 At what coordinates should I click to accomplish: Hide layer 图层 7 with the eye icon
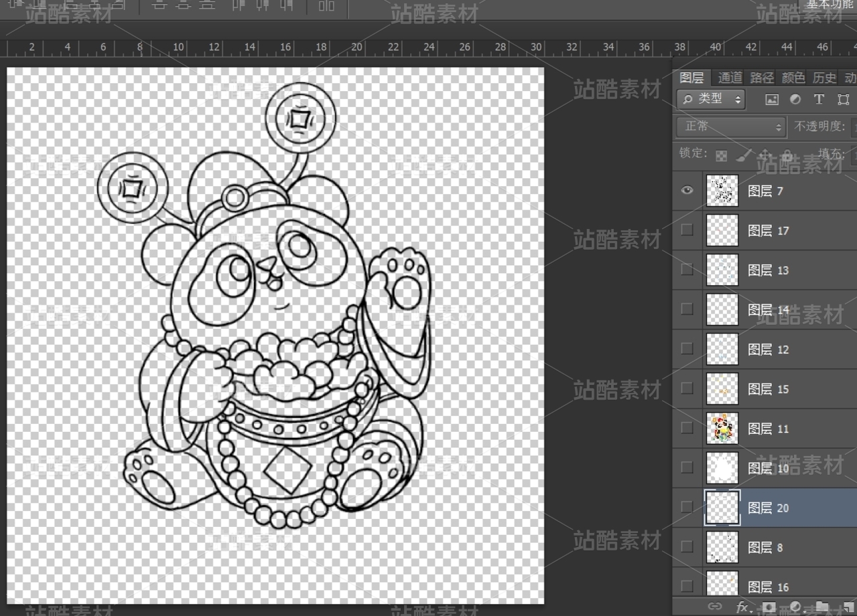point(687,190)
